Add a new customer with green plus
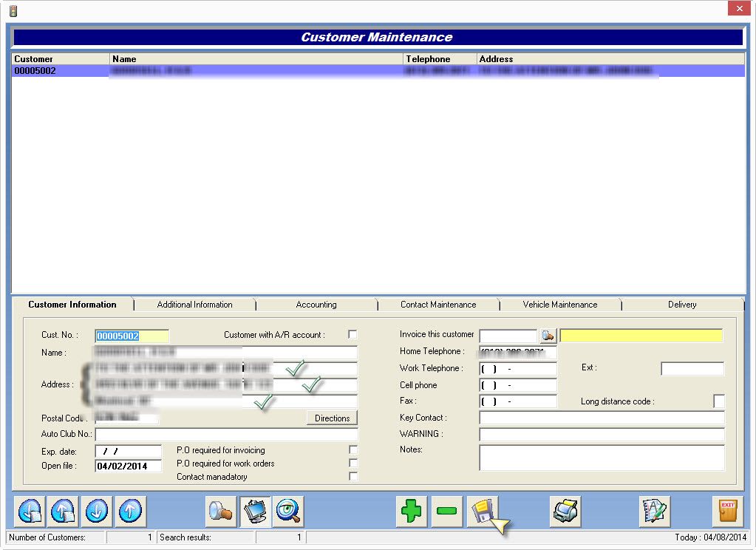Viewport: 756px width, 550px height. point(412,511)
